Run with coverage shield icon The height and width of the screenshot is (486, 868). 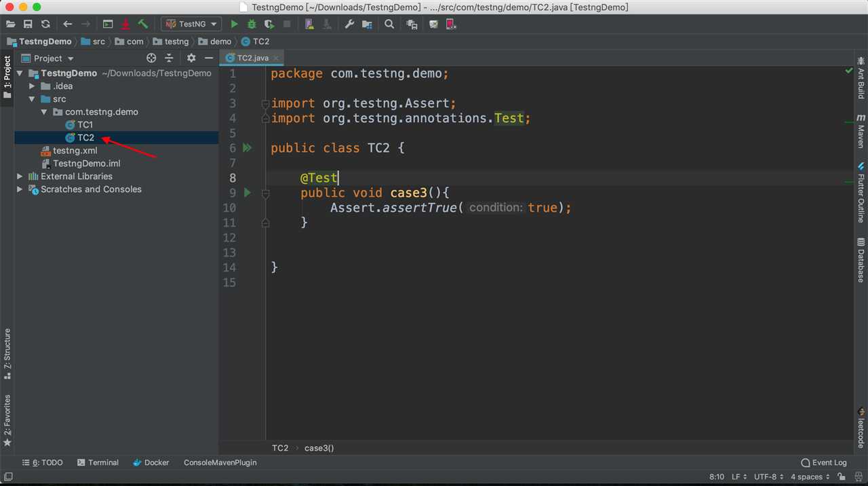pyautogui.click(x=269, y=24)
